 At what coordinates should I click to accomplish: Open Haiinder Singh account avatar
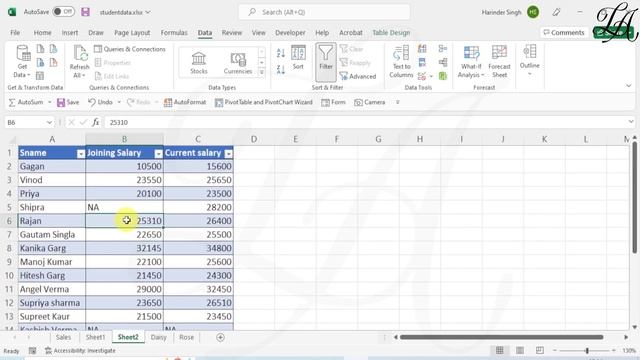(533, 12)
